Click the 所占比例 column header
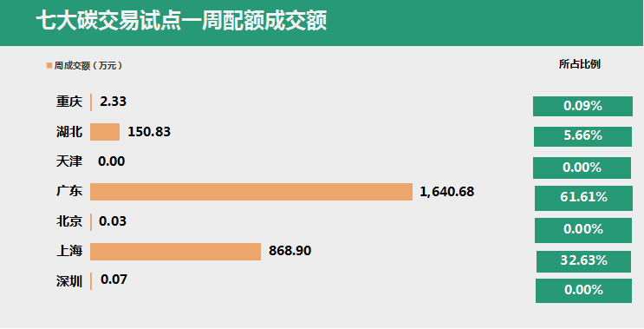The height and width of the screenshot is (329, 644). pos(580,64)
